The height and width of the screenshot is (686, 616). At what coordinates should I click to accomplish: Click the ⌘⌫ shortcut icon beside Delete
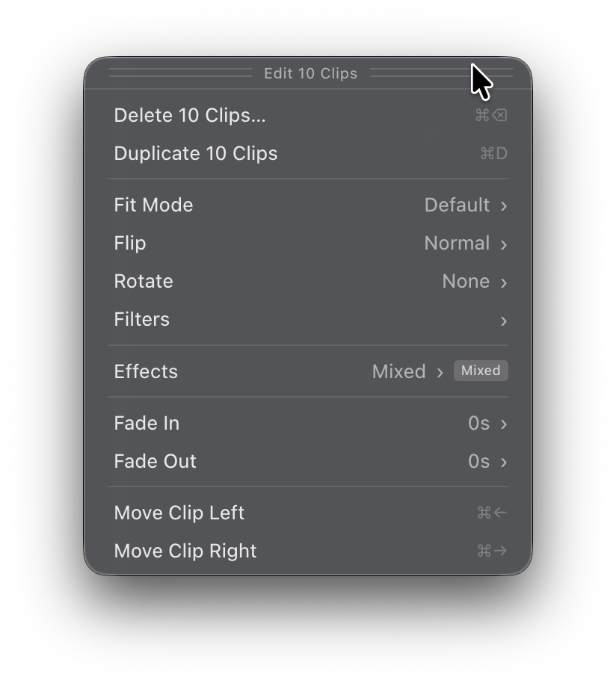click(493, 115)
